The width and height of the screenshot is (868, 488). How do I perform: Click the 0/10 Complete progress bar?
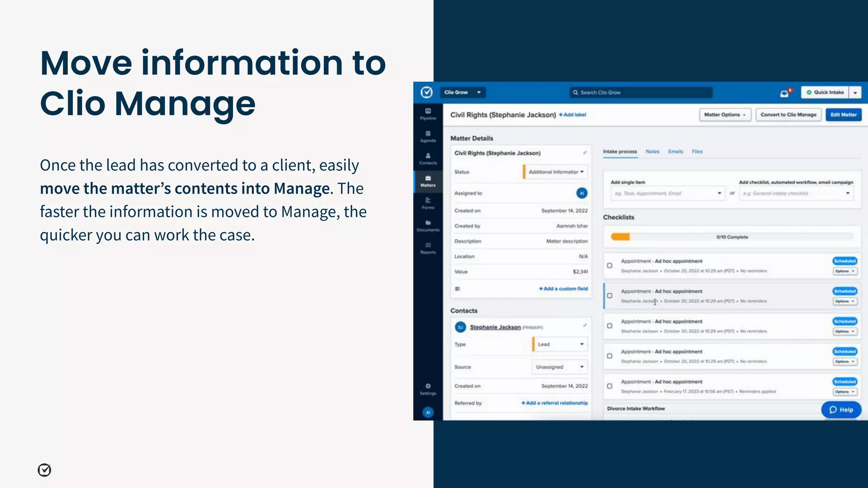click(x=732, y=237)
